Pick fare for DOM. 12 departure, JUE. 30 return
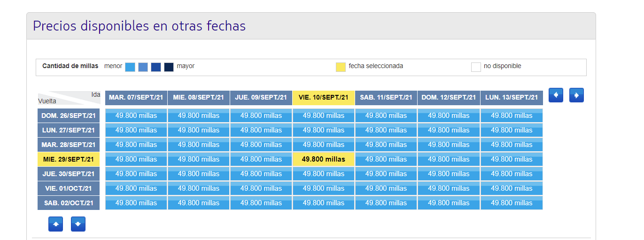 [449, 174]
